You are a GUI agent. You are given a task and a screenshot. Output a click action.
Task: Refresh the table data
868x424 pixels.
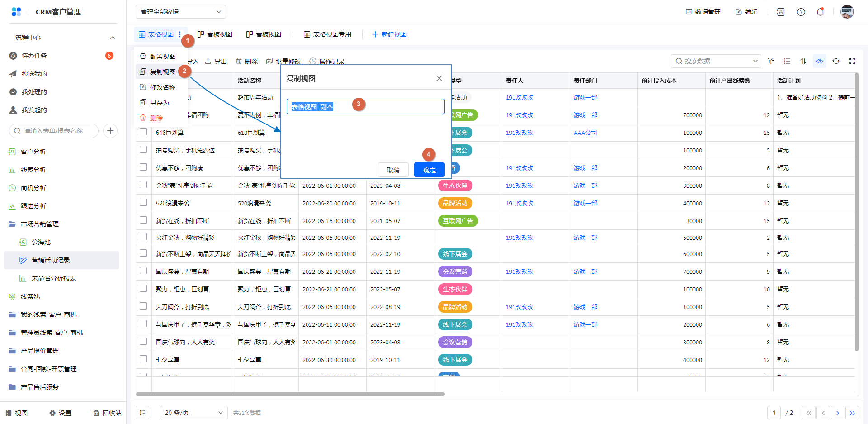click(836, 61)
